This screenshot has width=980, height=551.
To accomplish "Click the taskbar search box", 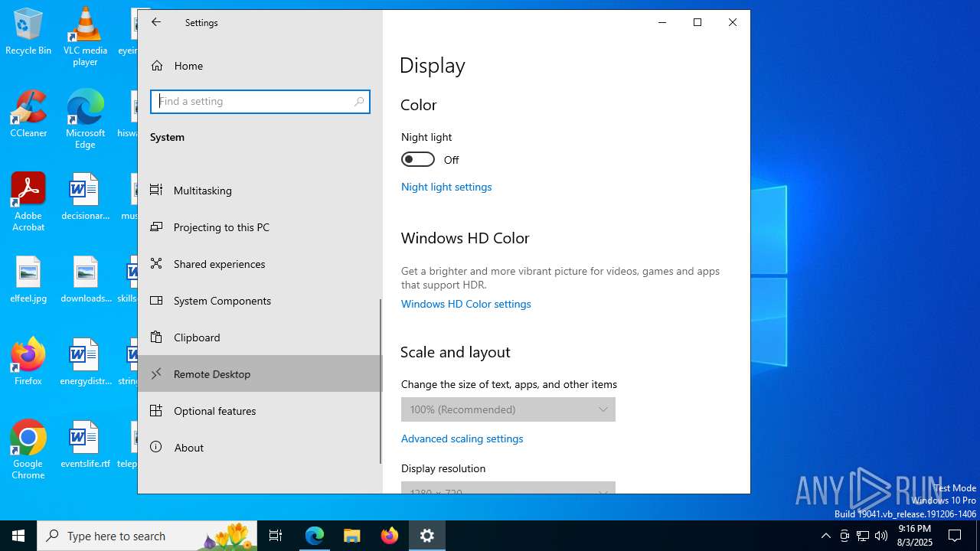I will [x=149, y=536].
